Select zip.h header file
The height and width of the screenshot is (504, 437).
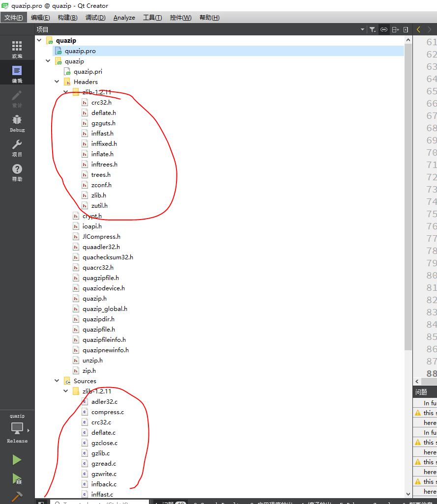click(89, 370)
